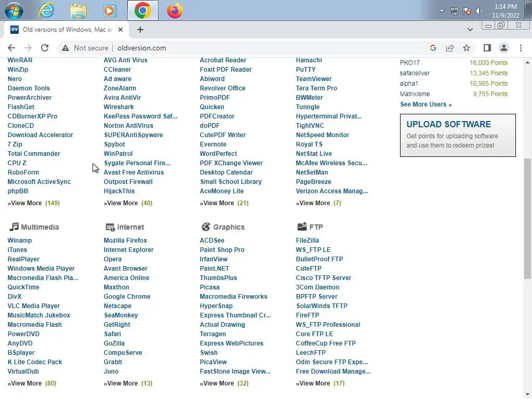Launch Firefox from the taskbar
532x399 pixels.
click(x=175, y=10)
